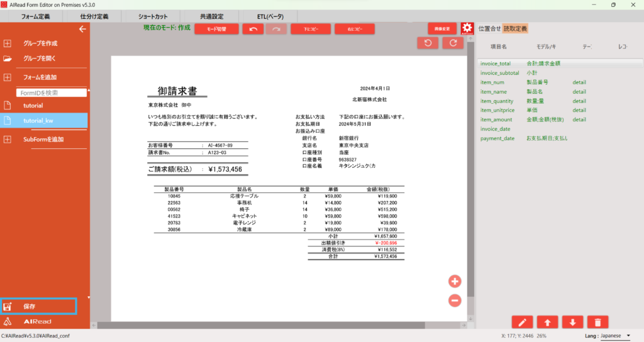Viewport: 644px width, 342px height.
Task: Collapse the sidebar with the back arrow
Action: coord(82,29)
